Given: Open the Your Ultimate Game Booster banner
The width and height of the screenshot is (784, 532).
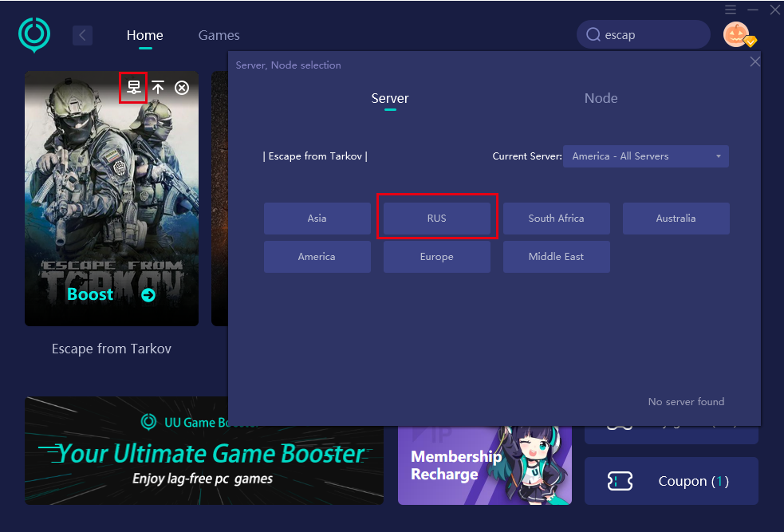Looking at the screenshot, I should [204, 451].
